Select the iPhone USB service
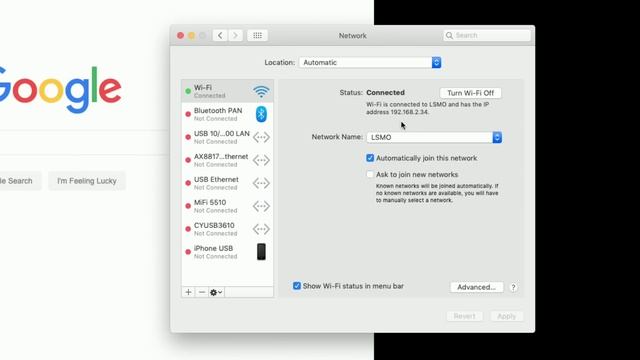This screenshot has height=360, width=640. (x=227, y=252)
